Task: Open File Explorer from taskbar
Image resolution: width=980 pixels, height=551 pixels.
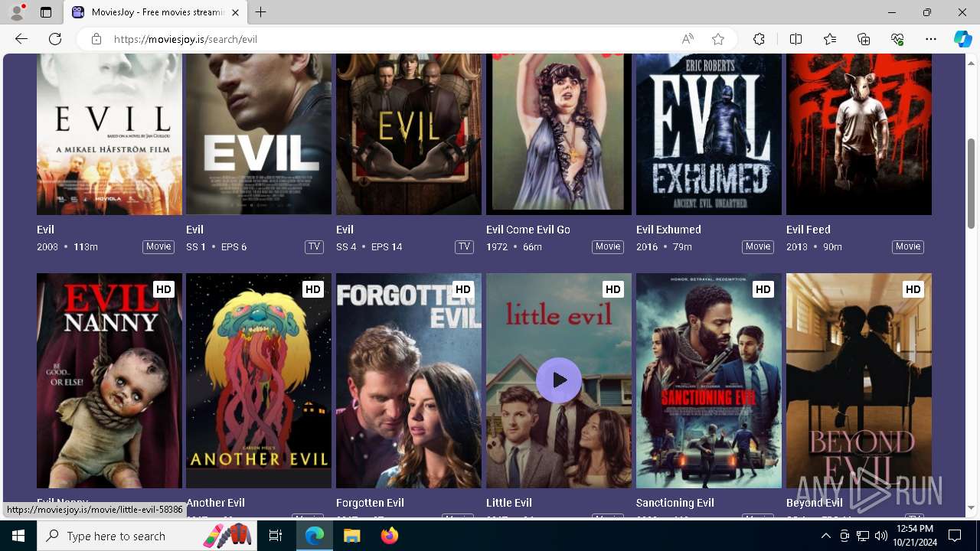Action: pyautogui.click(x=351, y=536)
